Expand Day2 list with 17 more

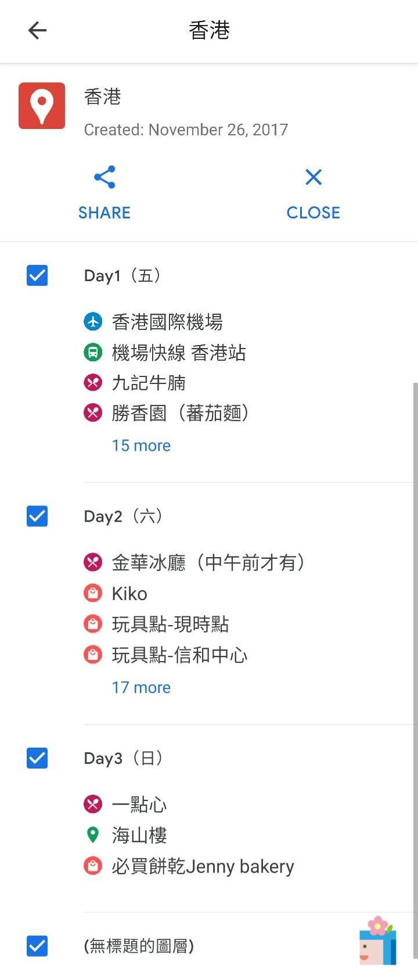coord(141,687)
